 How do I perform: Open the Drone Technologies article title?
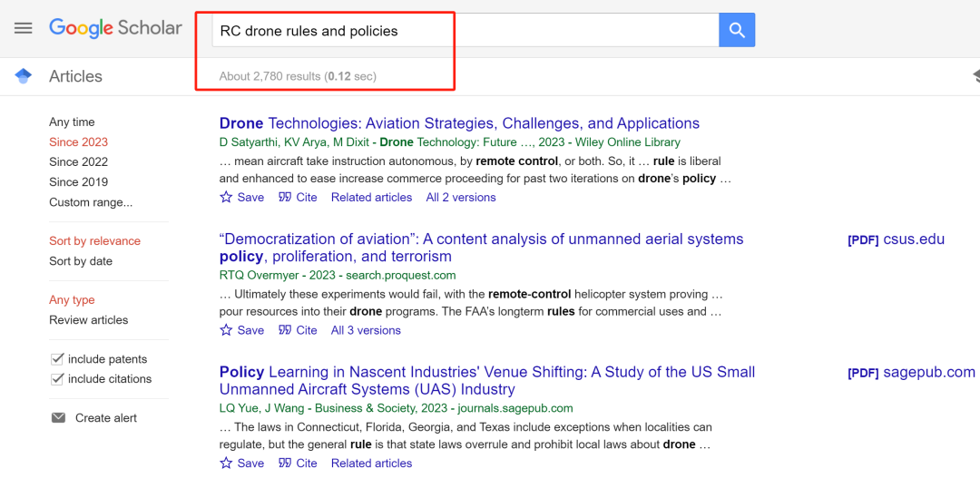pyautogui.click(x=459, y=123)
